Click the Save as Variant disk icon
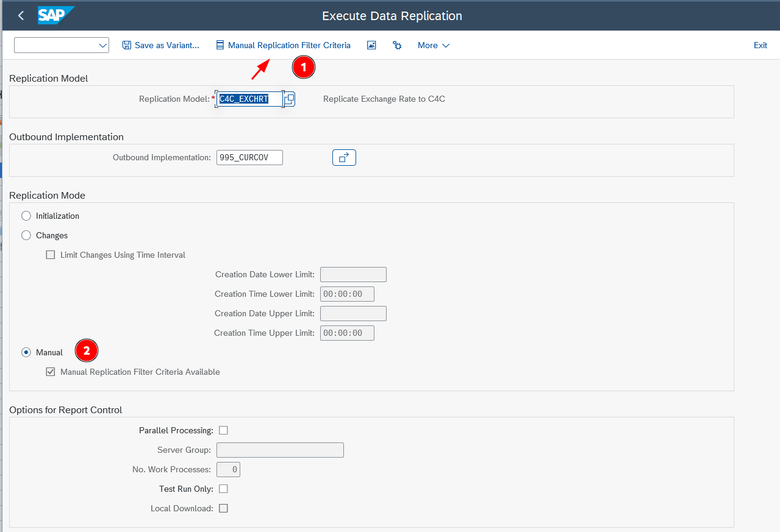Viewport: 780px width, 532px height. [x=127, y=45]
